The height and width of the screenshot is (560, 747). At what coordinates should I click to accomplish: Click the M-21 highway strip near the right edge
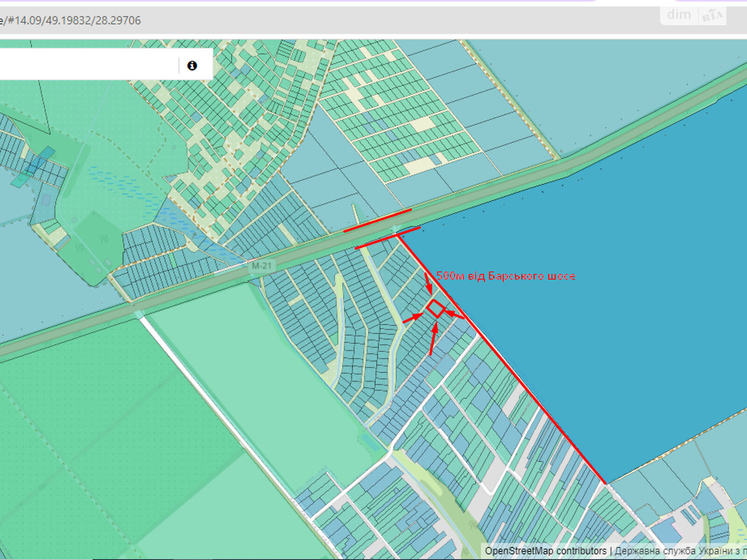[677, 107]
